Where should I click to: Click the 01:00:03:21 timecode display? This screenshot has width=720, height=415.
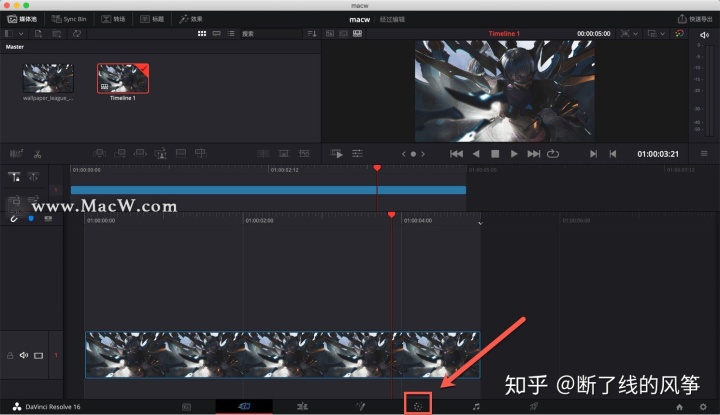[658, 154]
